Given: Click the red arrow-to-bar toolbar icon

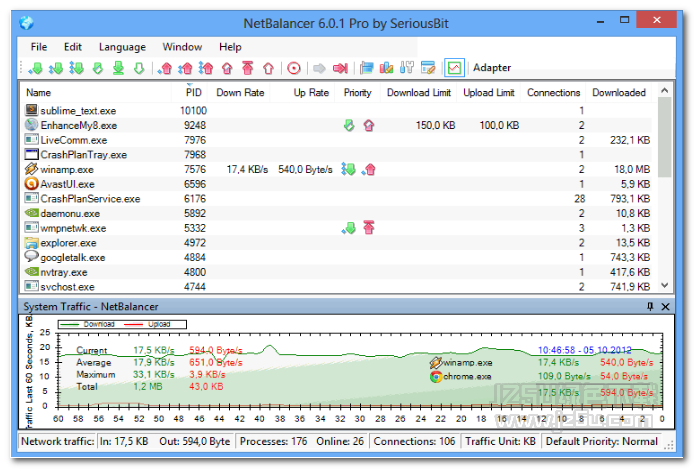Looking at the screenshot, I should coord(340,68).
